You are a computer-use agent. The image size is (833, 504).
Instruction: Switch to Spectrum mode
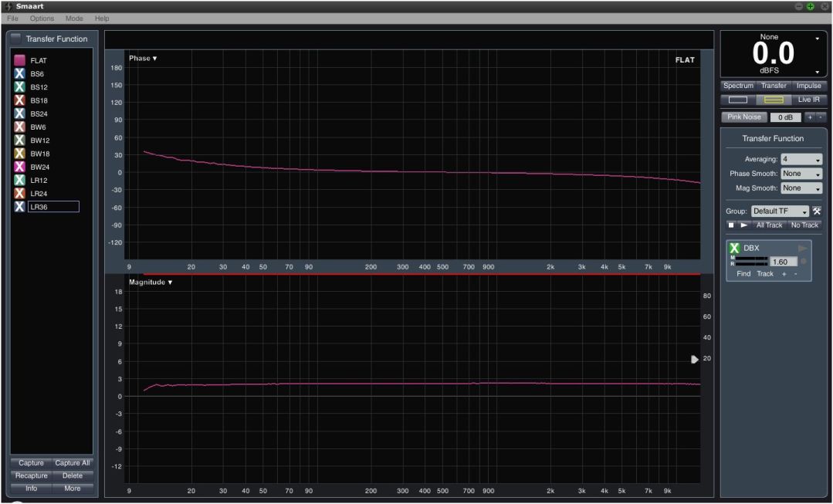[x=738, y=86]
